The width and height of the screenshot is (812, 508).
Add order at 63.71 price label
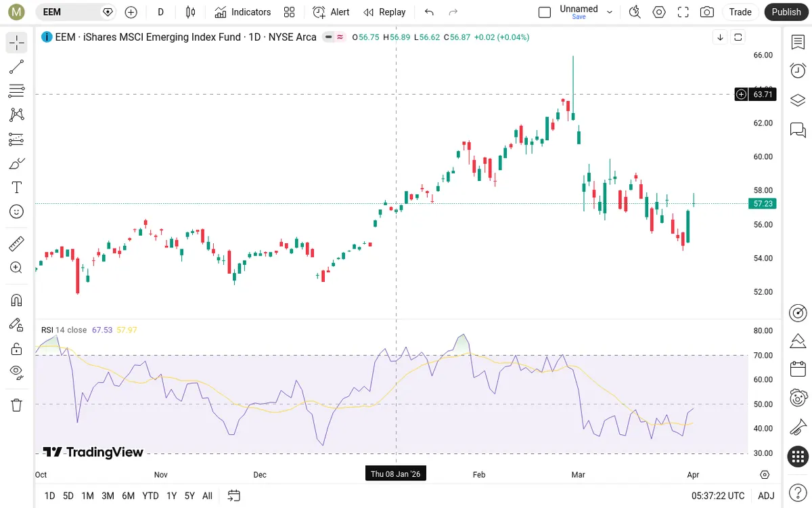coord(742,94)
